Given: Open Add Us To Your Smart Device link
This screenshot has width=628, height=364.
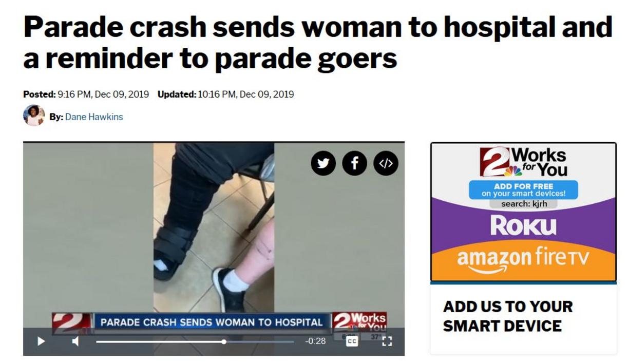Looking at the screenshot, I should 507,316.
